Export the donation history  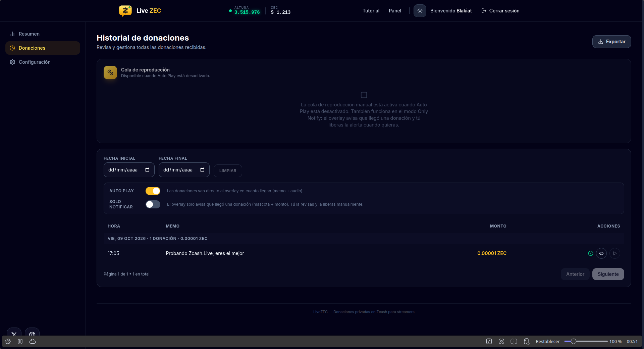click(x=611, y=42)
